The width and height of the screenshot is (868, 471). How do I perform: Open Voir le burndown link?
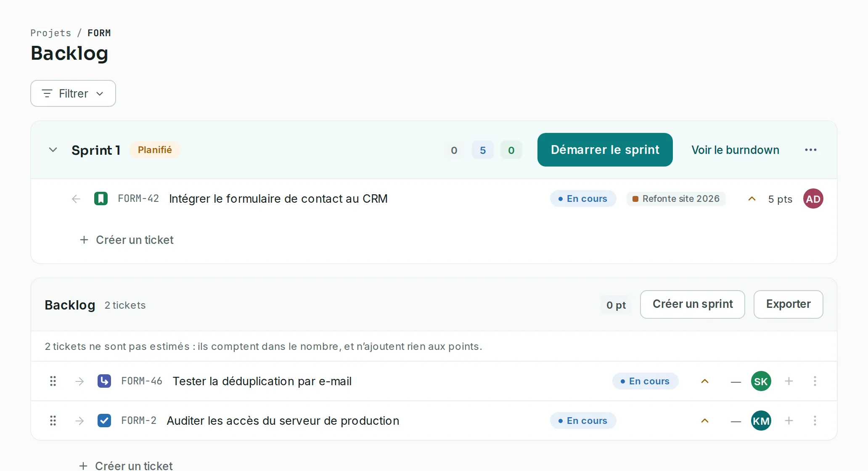[x=735, y=150]
